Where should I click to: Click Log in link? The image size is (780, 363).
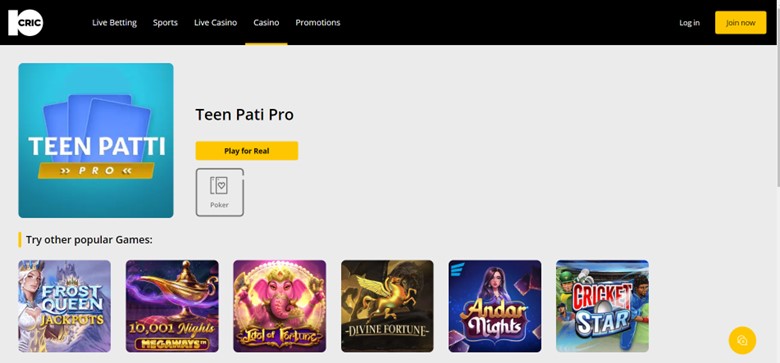pos(689,23)
